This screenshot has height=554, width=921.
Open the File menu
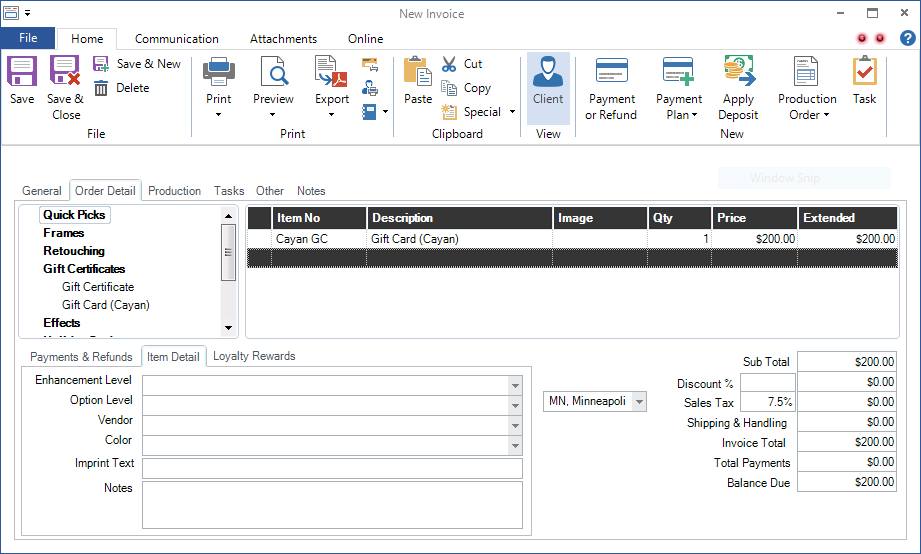[28, 38]
